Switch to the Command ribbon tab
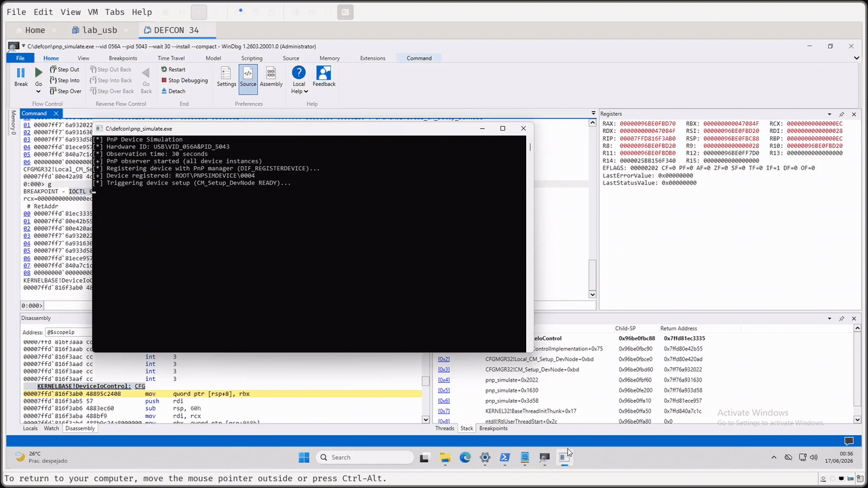 419,58
